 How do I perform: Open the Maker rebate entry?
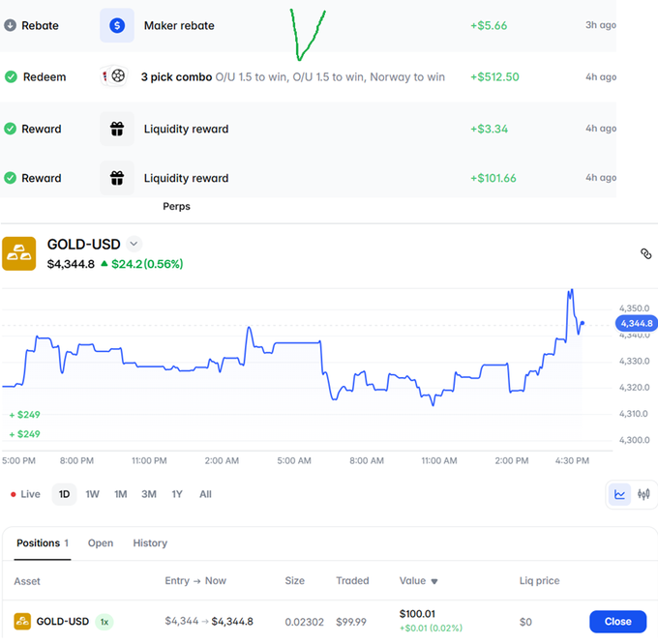click(x=308, y=25)
